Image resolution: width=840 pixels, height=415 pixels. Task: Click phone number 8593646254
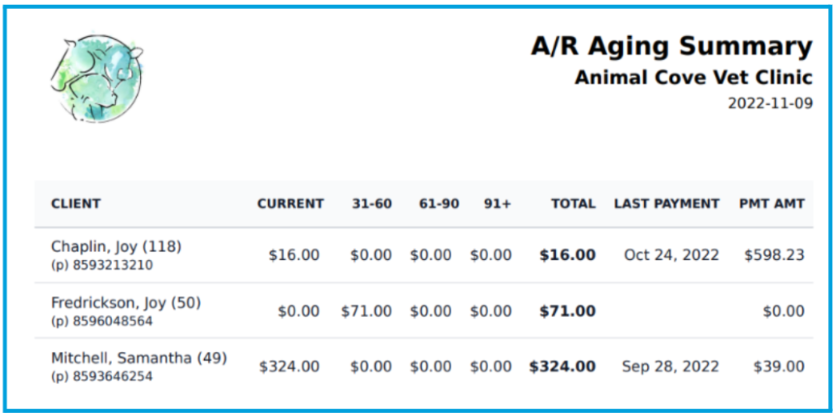[102, 376]
